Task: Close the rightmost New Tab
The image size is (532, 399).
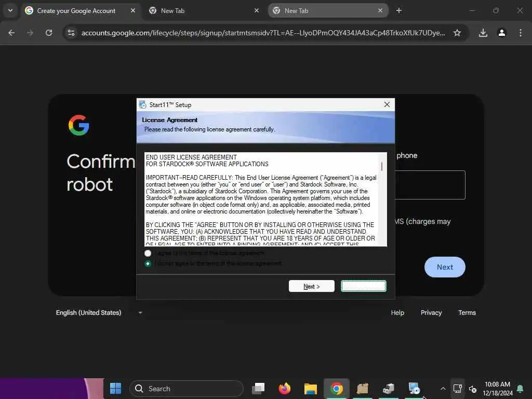Action: tap(380, 10)
